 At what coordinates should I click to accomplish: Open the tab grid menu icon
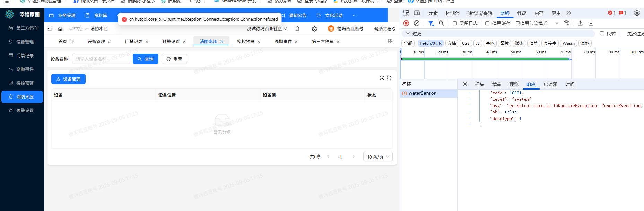coord(390,41)
